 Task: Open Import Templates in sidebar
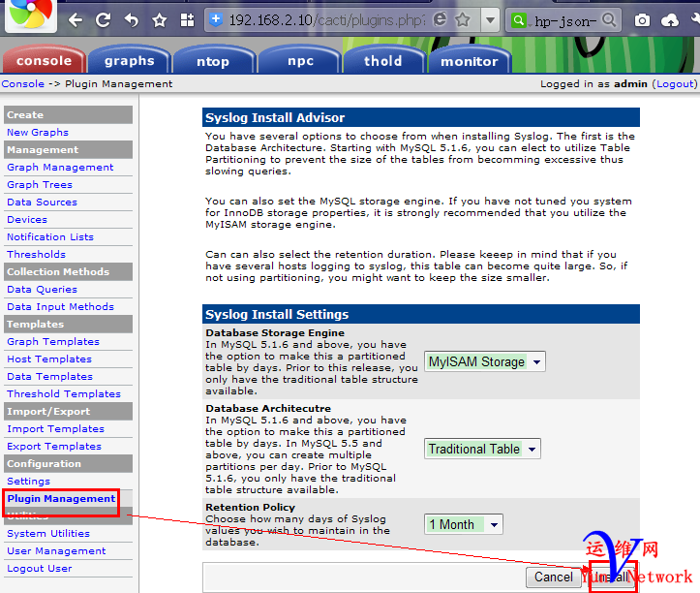point(55,428)
